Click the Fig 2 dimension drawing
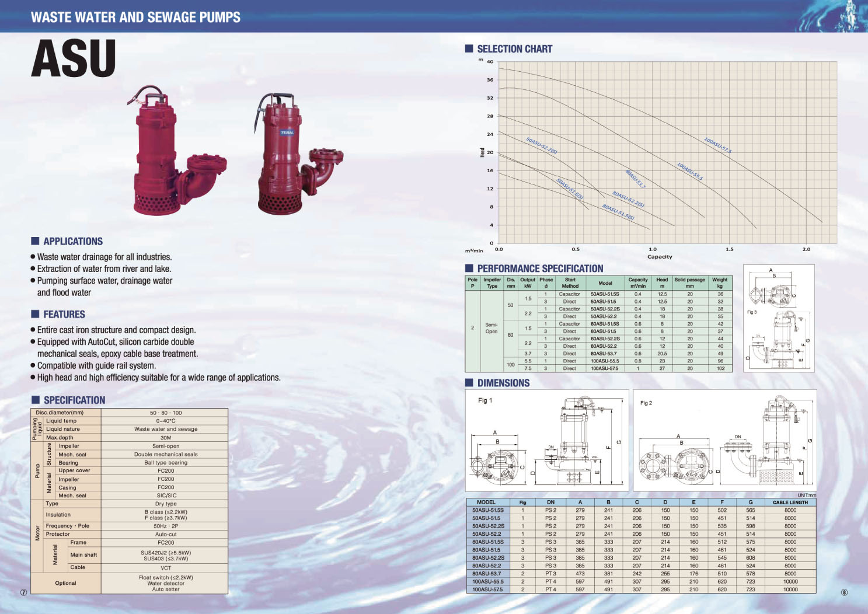868x614 pixels. pyautogui.click(x=724, y=441)
